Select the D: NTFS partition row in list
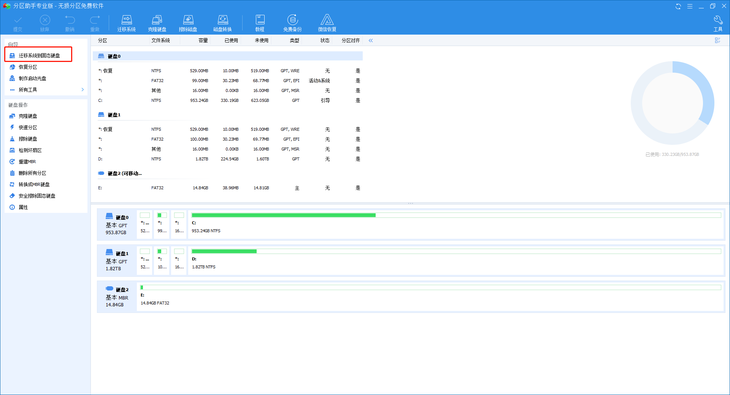 229,159
